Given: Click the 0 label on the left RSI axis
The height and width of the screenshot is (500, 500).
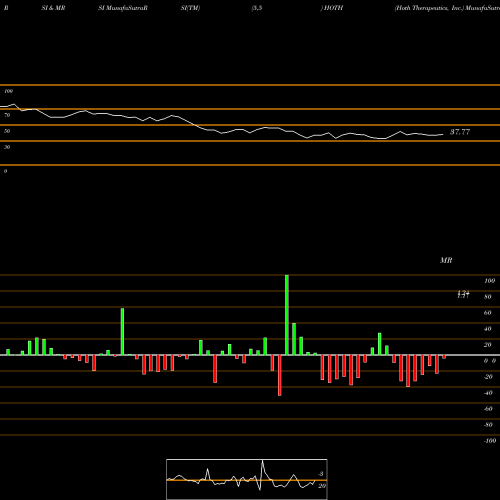Looking at the screenshot, I should click(x=5, y=171).
